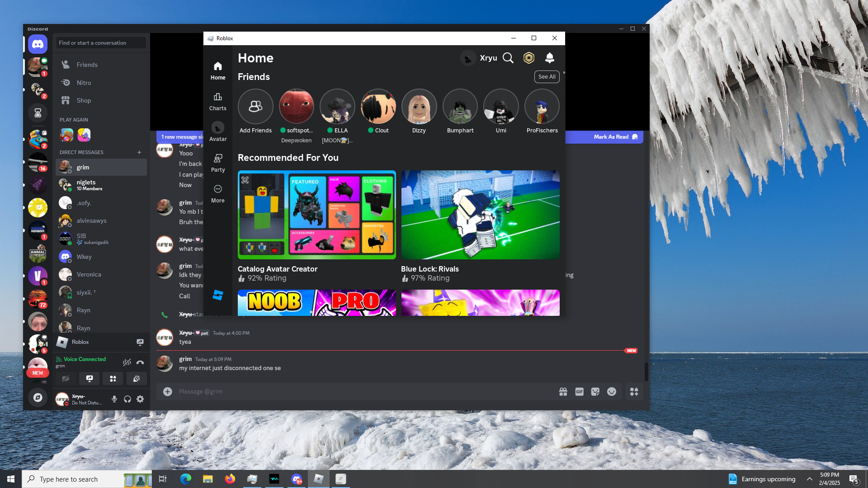Open Blue Lock: Rivals game thumbnail
868x488 pixels.
[x=480, y=215]
